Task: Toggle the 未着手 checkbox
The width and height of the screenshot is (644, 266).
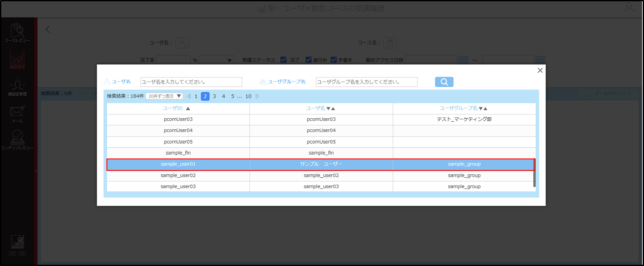Action: [334, 60]
